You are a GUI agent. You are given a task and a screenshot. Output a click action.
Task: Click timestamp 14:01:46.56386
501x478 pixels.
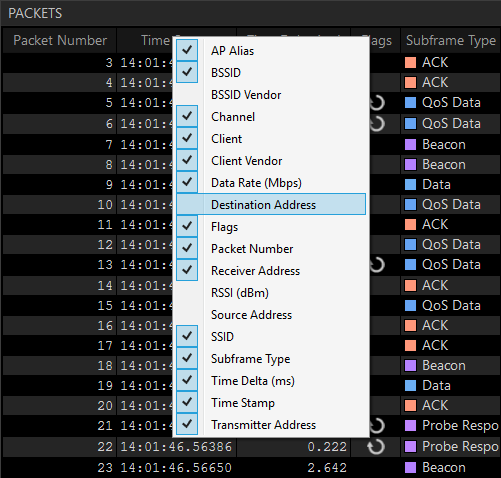[x=176, y=447]
